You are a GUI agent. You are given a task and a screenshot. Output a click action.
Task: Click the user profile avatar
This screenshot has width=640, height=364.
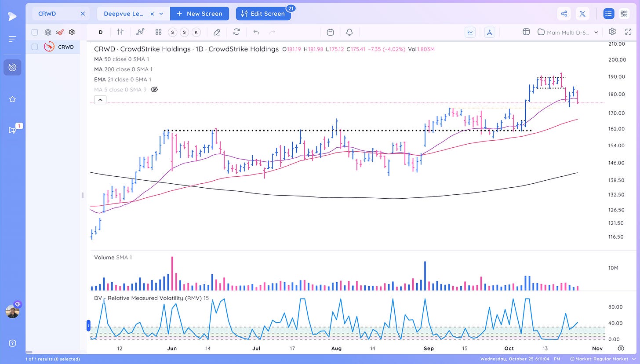[12, 311]
